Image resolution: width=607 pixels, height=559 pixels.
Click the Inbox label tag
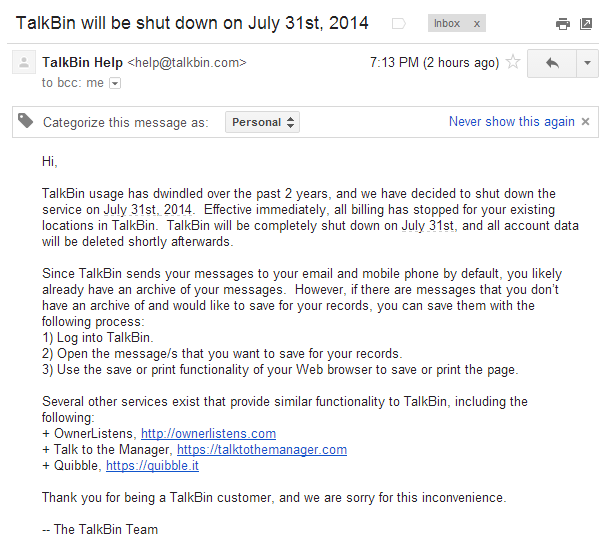(x=446, y=23)
